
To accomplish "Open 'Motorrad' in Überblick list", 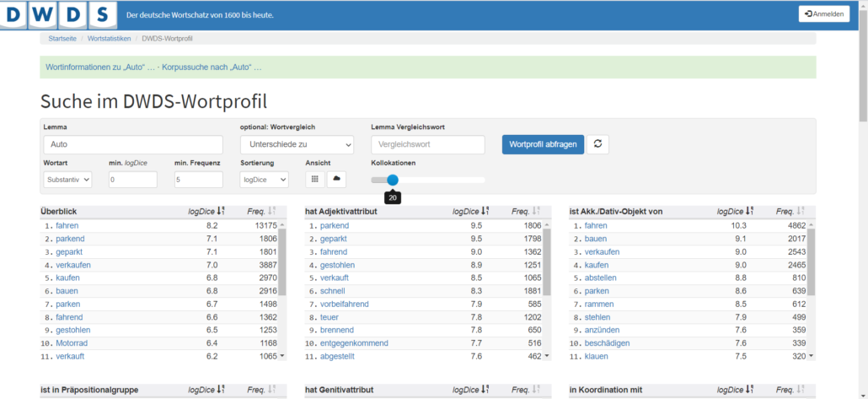I will (72, 343).
